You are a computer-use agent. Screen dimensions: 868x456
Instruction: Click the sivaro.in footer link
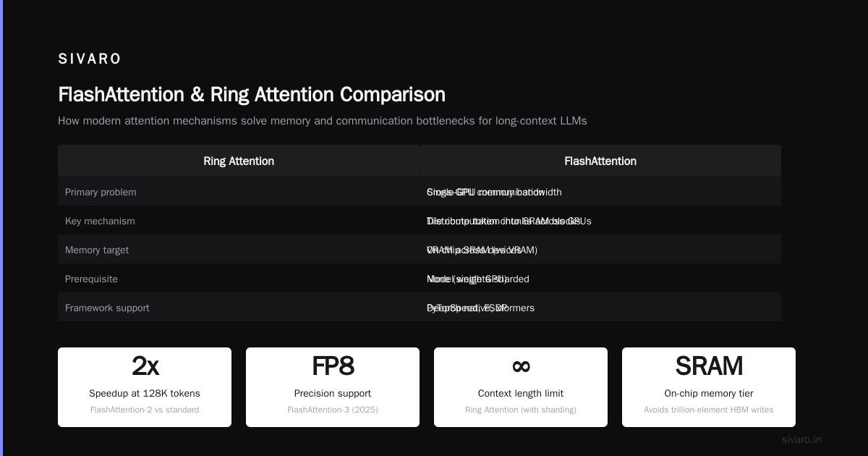coord(801,439)
